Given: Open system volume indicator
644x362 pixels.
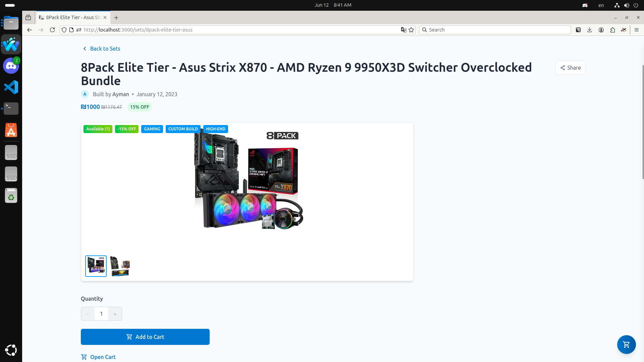Looking at the screenshot, I should point(626,5).
